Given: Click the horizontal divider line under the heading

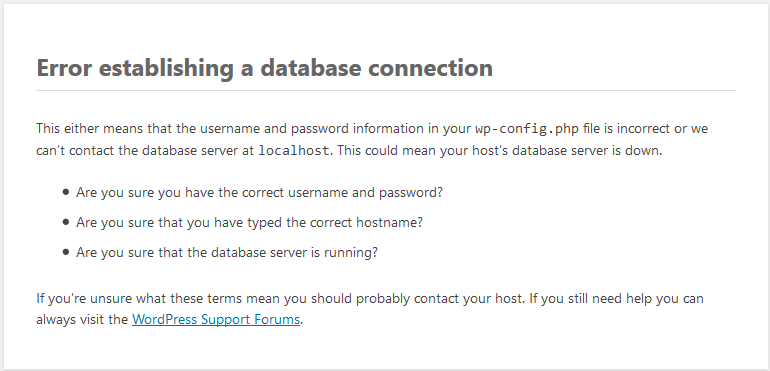Looking at the screenshot, I should 386,90.
